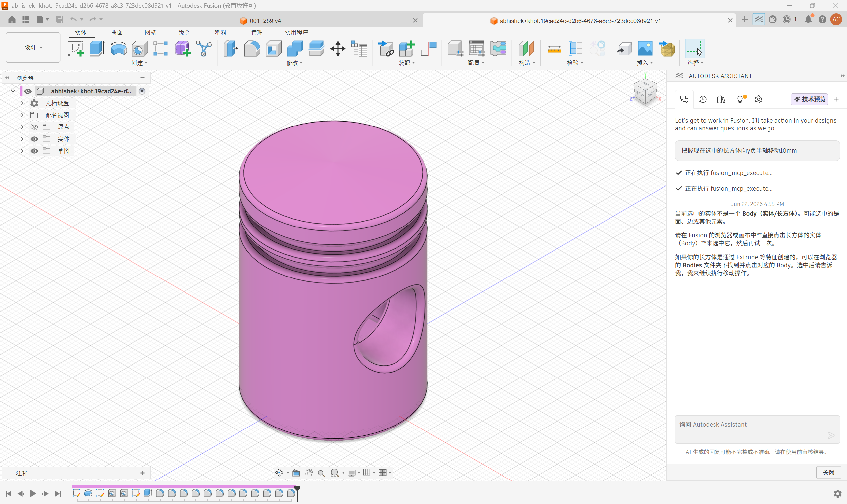
Task: Show the hidden 原点 folder
Action: click(34, 127)
